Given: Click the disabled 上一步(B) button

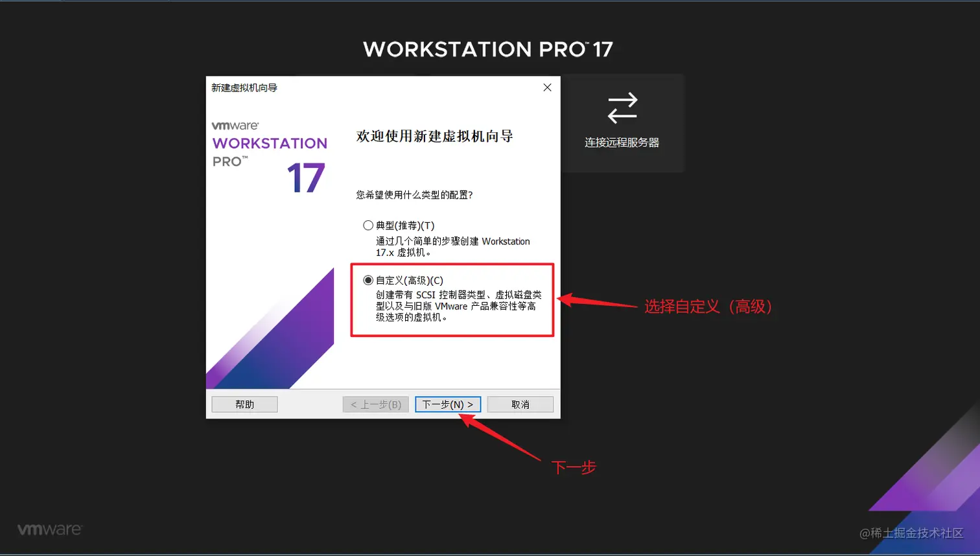Looking at the screenshot, I should (375, 404).
